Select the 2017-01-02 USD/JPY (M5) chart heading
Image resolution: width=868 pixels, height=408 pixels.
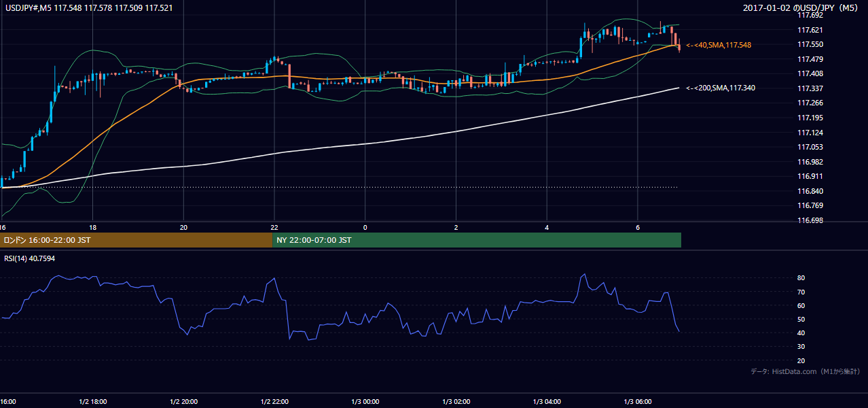click(x=801, y=8)
